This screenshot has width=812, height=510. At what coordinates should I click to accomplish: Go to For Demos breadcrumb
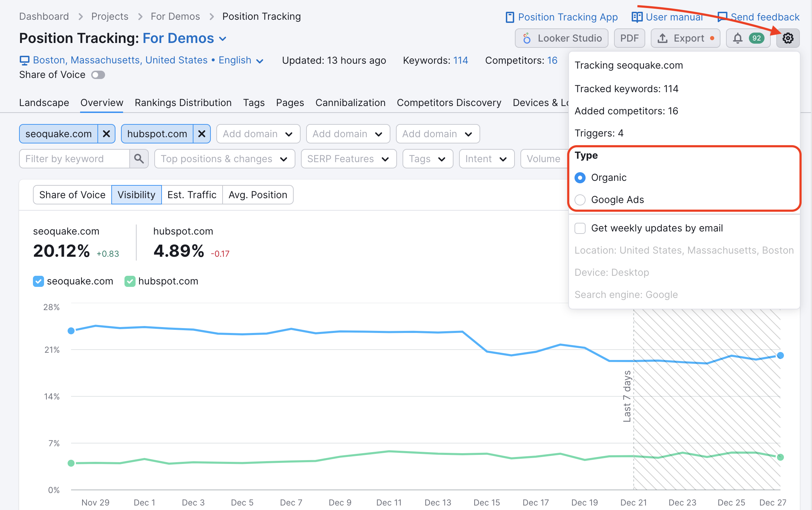click(175, 16)
